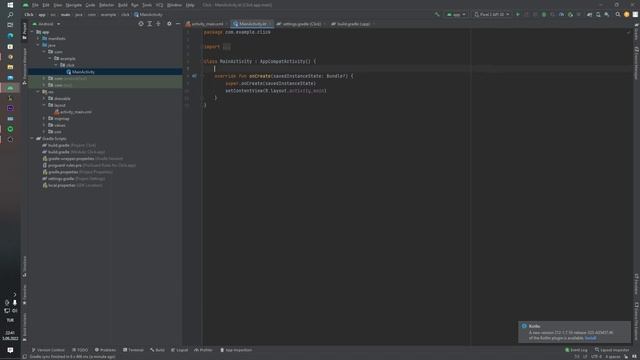
Task: Open the Project tool window side tab
Action: [24, 31]
